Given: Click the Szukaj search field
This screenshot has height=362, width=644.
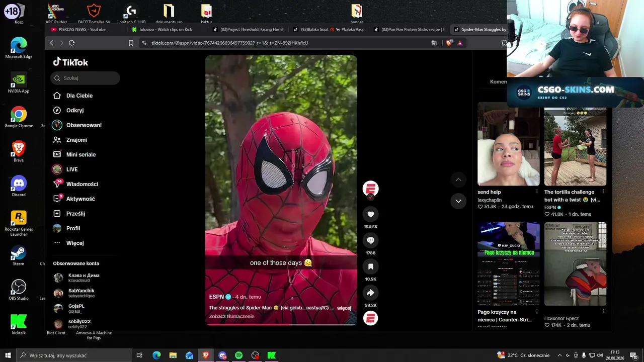Looking at the screenshot, I should click(x=85, y=78).
